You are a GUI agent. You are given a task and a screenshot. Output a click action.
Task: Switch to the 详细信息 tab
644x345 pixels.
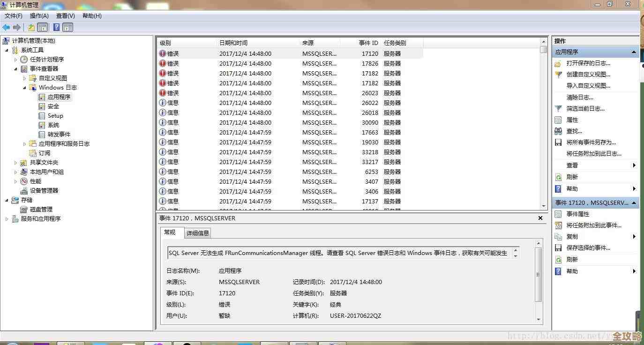point(197,233)
